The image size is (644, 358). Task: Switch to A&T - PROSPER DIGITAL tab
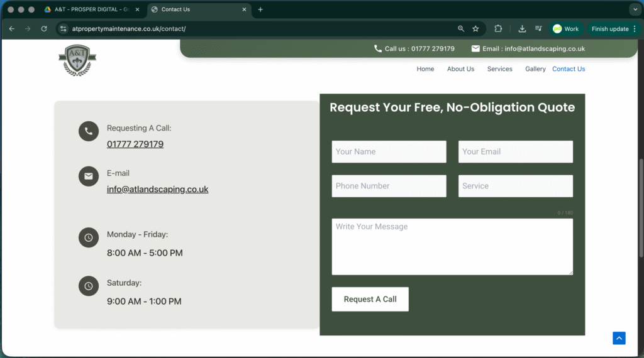point(91,9)
